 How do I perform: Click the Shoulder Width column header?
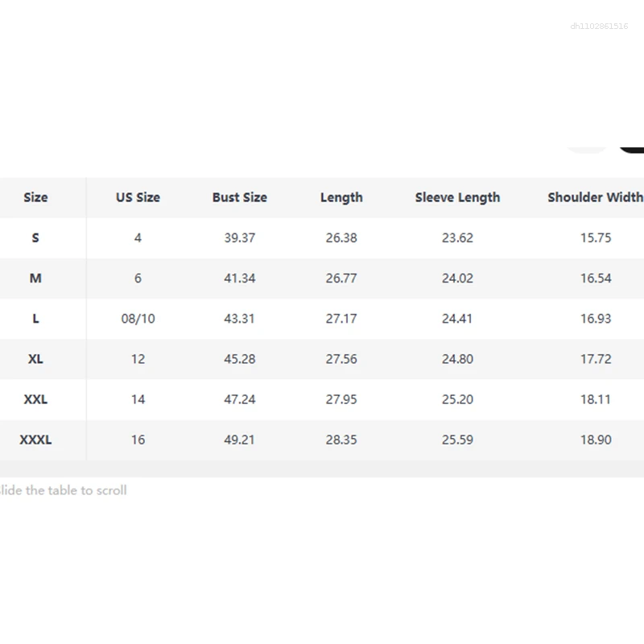pos(595,197)
